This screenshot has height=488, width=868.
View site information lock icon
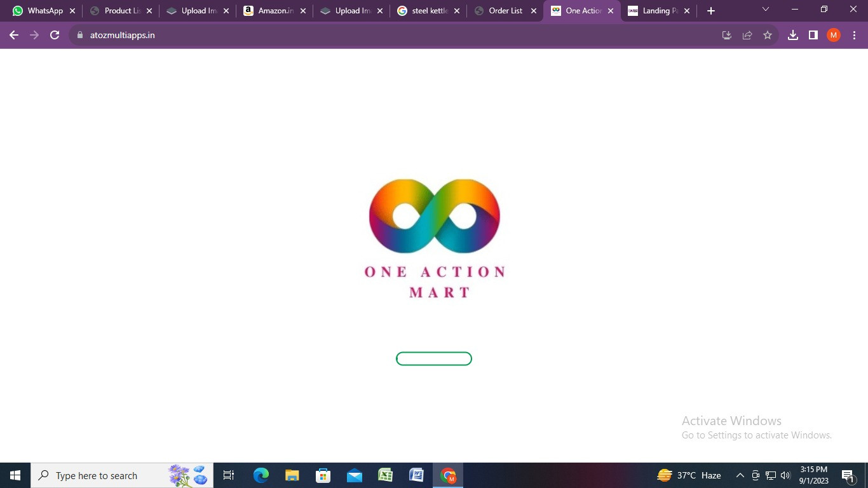(x=80, y=36)
